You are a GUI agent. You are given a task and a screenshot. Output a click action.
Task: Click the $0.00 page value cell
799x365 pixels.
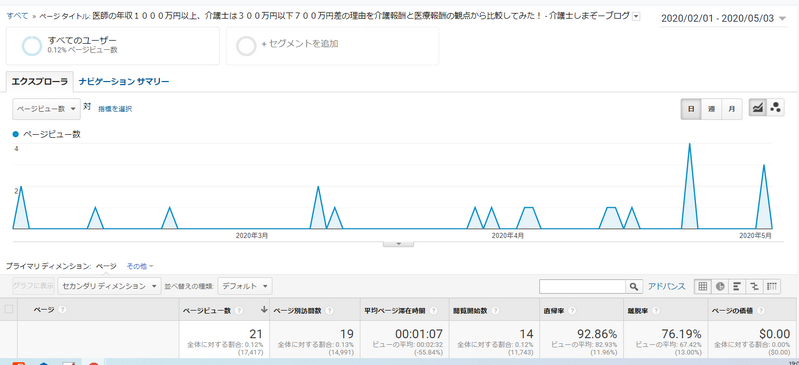(775, 334)
